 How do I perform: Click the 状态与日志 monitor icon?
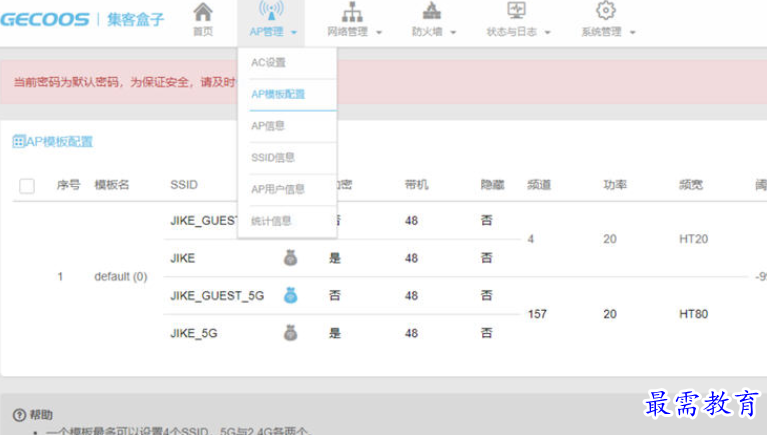516,10
